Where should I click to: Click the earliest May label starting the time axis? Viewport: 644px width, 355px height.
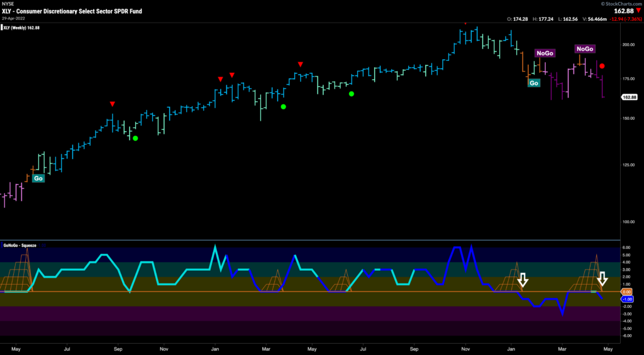point(16,349)
